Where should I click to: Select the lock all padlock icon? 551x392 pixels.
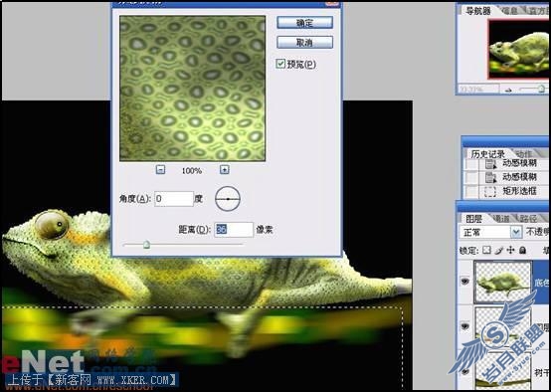click(523, 250)
